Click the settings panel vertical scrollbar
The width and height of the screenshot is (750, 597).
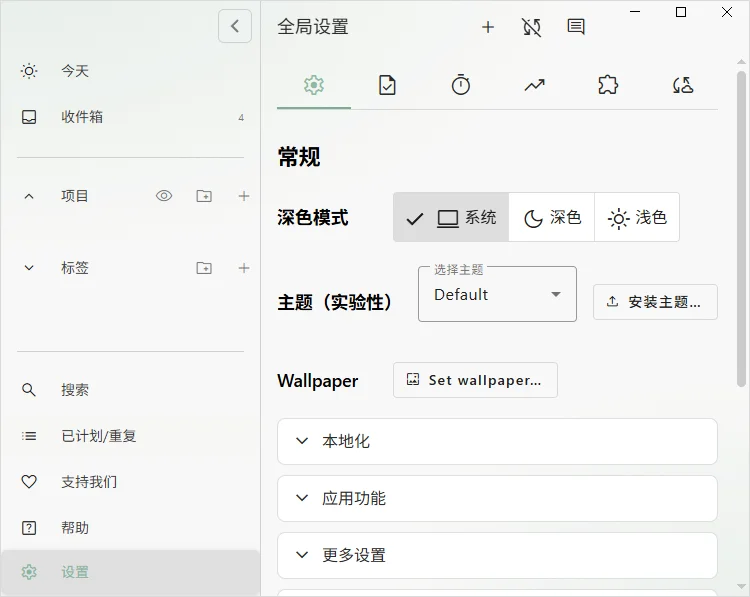tap(741, 228)
